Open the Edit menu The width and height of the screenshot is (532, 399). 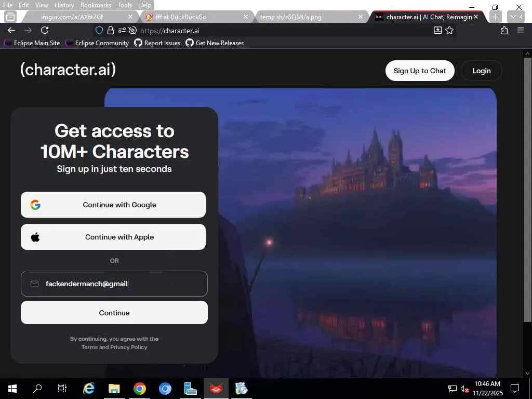(x=24, y=5)
